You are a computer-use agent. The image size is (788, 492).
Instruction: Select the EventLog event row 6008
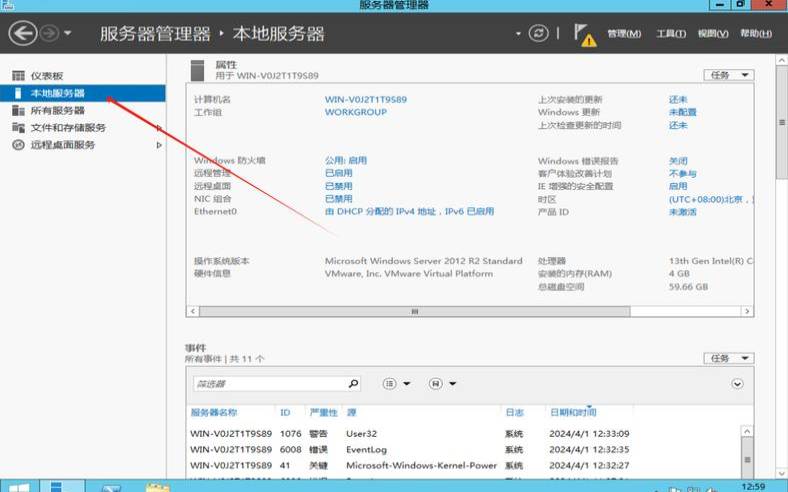(463, 449)
